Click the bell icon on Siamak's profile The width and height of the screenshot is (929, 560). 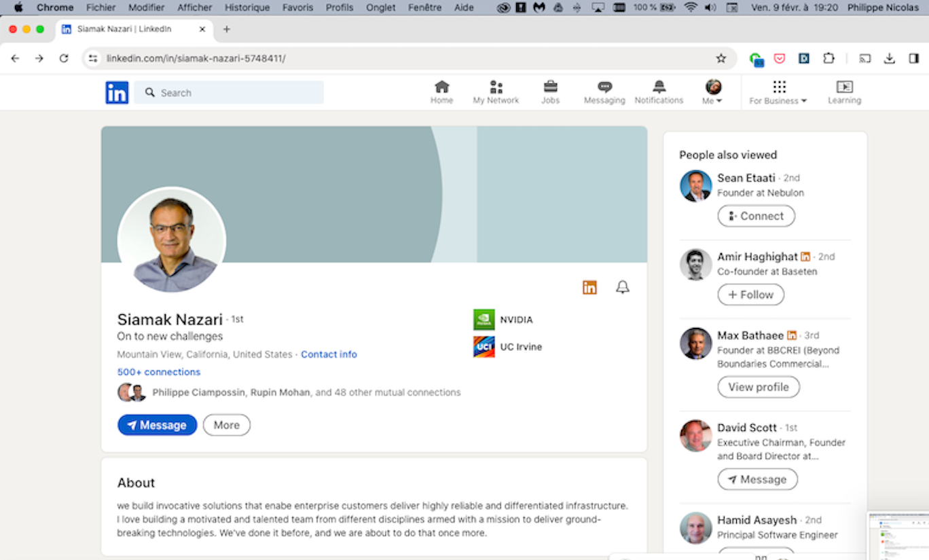(623, 287)
